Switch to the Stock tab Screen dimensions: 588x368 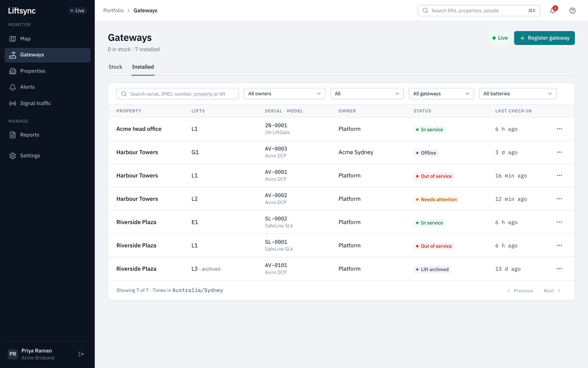click(115, 67)
